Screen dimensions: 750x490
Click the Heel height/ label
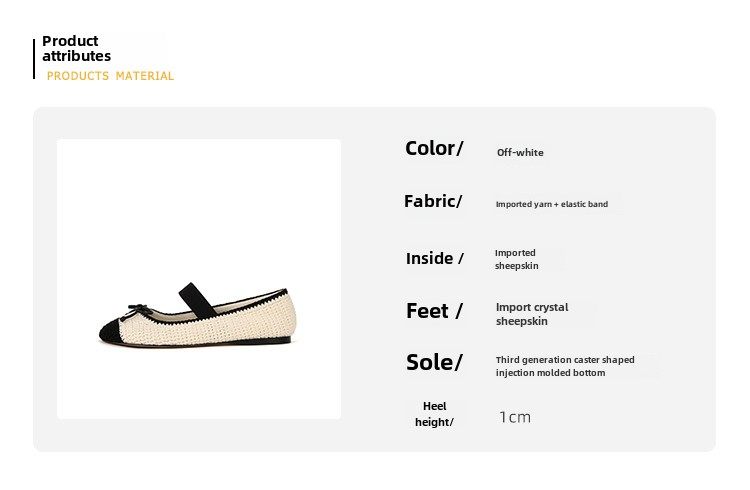coord(434,414)
